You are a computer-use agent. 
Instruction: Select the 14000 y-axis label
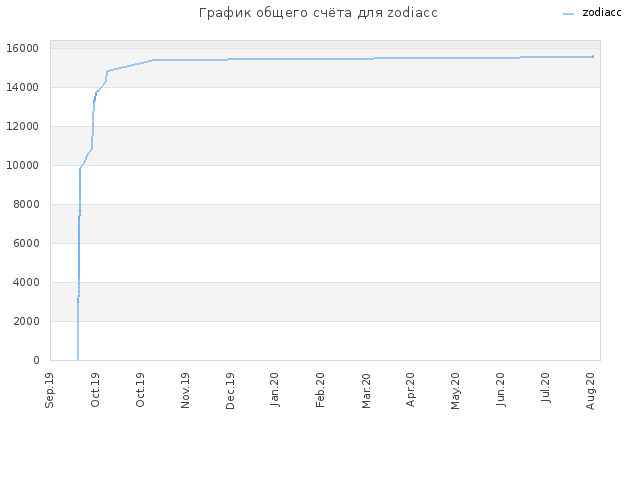(22, 87)
